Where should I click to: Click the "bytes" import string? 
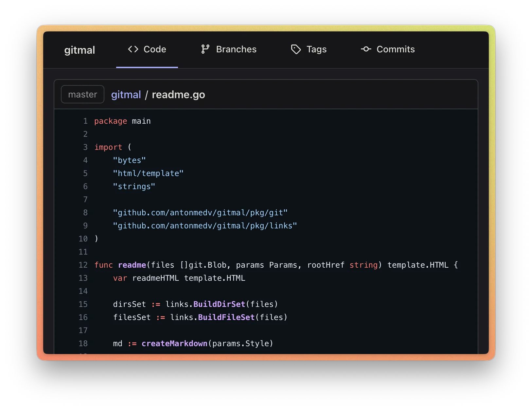(x=129, y=160)
